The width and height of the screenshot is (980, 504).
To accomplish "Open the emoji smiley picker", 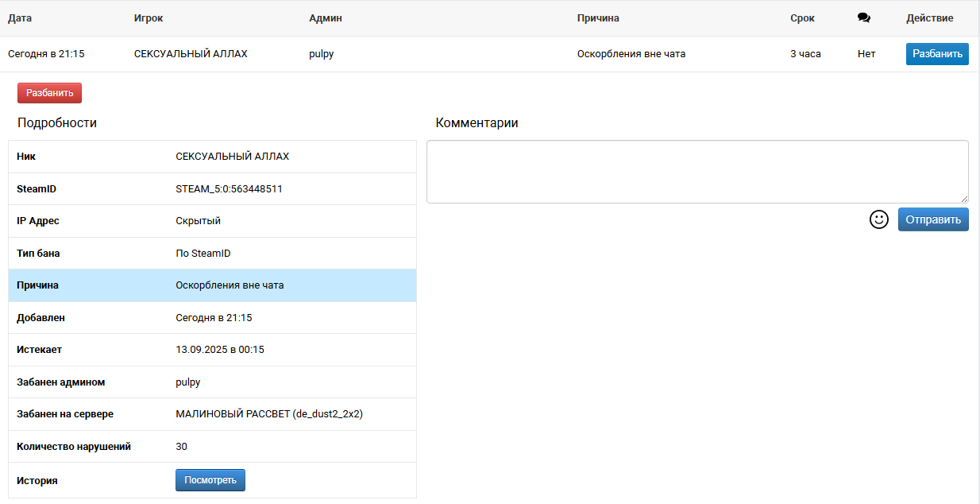I will [879, 219].
